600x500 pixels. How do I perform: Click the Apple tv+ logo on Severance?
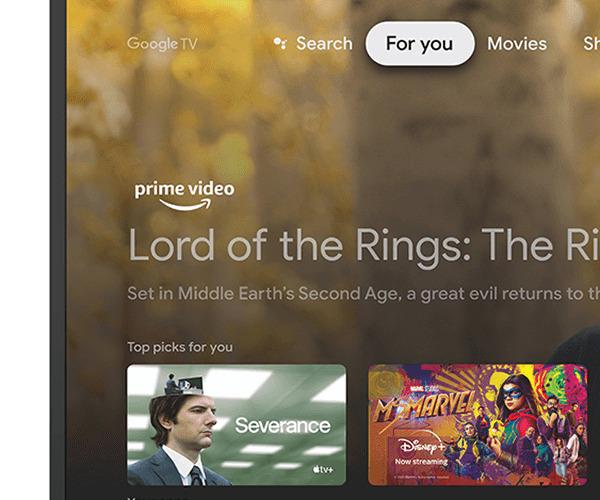point(323,469)
